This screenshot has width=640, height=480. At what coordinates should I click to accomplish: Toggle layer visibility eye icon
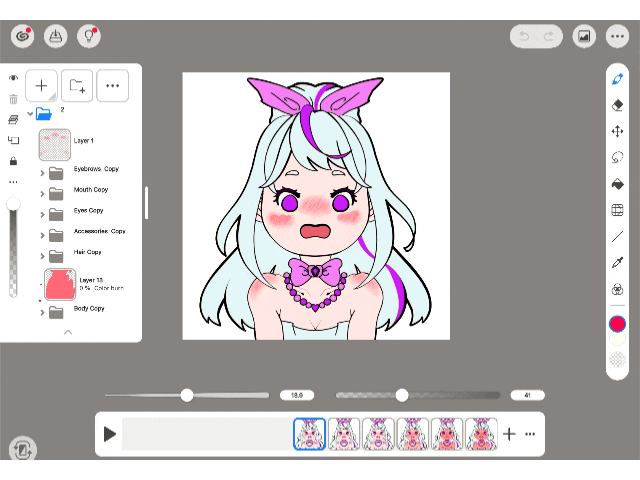coord(13,78)
